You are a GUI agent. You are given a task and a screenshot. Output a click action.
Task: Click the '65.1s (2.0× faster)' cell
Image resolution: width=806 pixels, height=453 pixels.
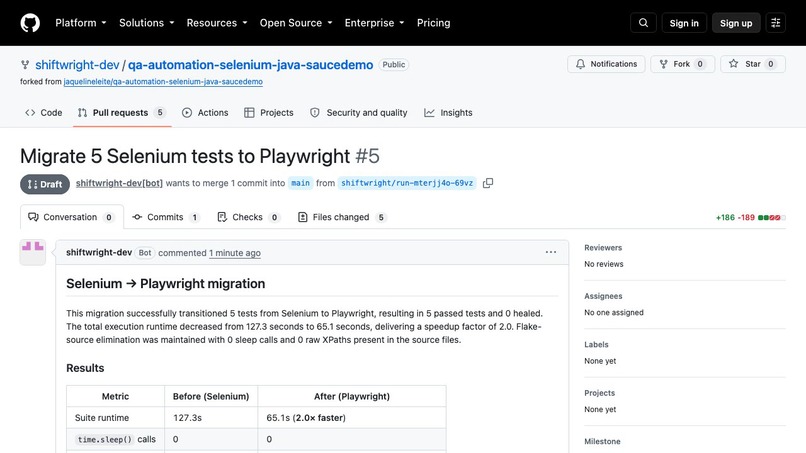(352, 418)
